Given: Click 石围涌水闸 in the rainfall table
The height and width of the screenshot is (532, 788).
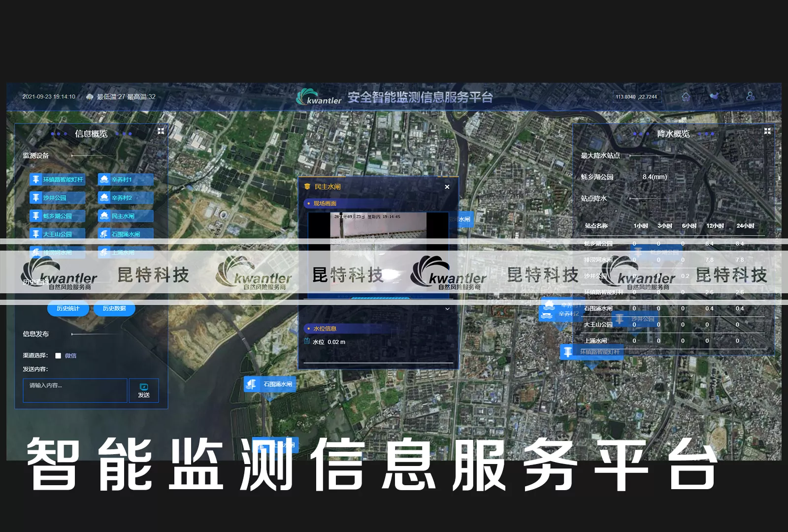Looking at the screenshot, I should 598,308.
